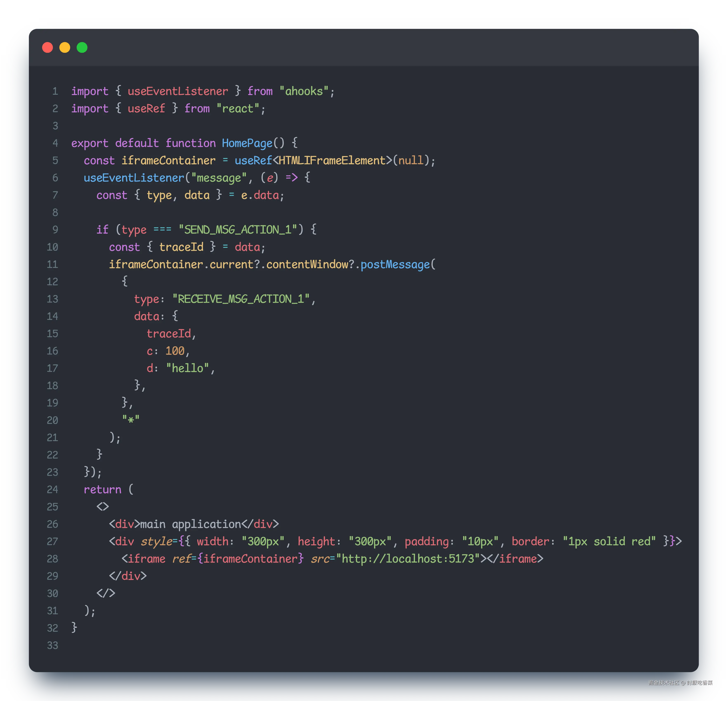Click the yellow minimize window dot
Viewport: 728px width, 701px height.
click(65, 48)
